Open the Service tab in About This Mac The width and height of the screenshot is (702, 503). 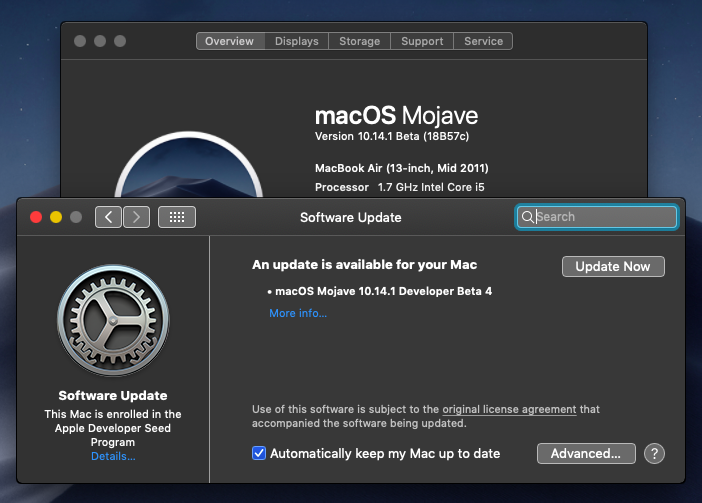pos(483,41)
